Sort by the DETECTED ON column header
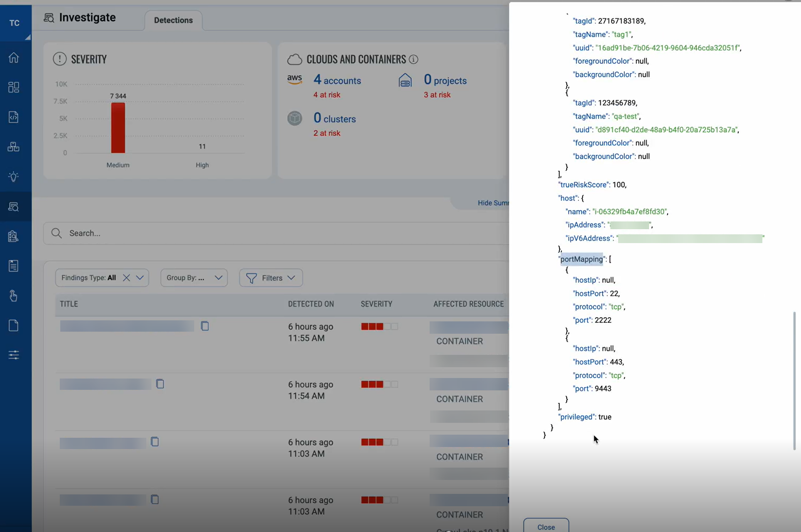This screenshot has height=532, width=801. click(311, 304)
